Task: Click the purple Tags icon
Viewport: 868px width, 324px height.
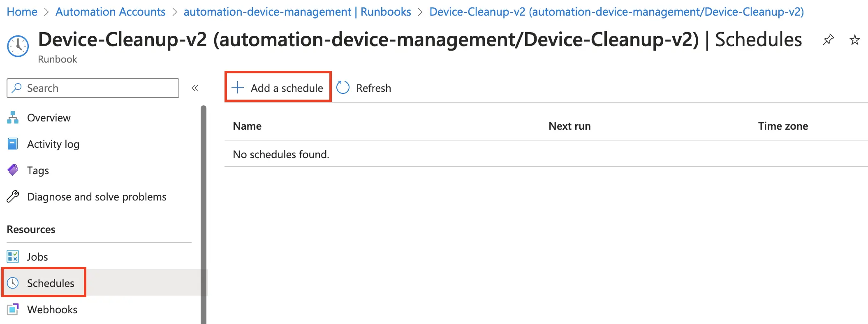Action: tap(13, 170)
